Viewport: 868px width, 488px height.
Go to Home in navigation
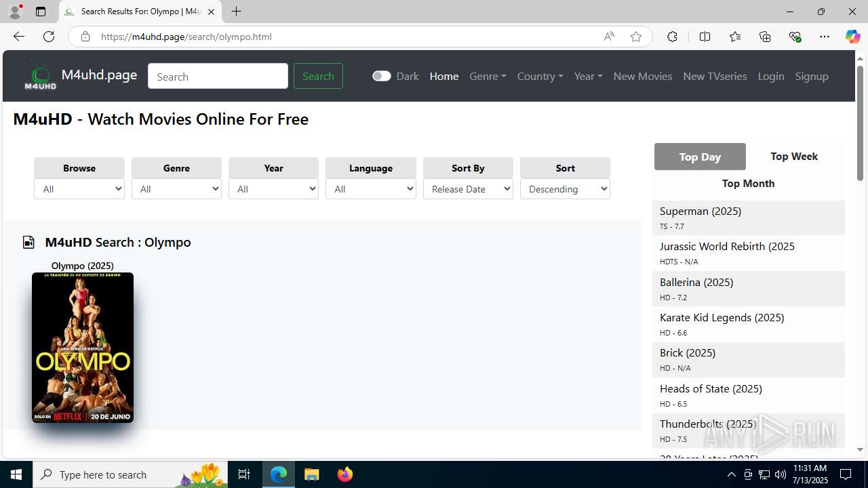(x=444, y=76)
